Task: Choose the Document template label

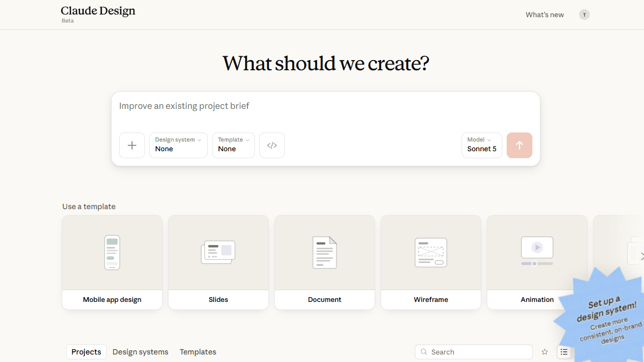Action: pos(325,300)
